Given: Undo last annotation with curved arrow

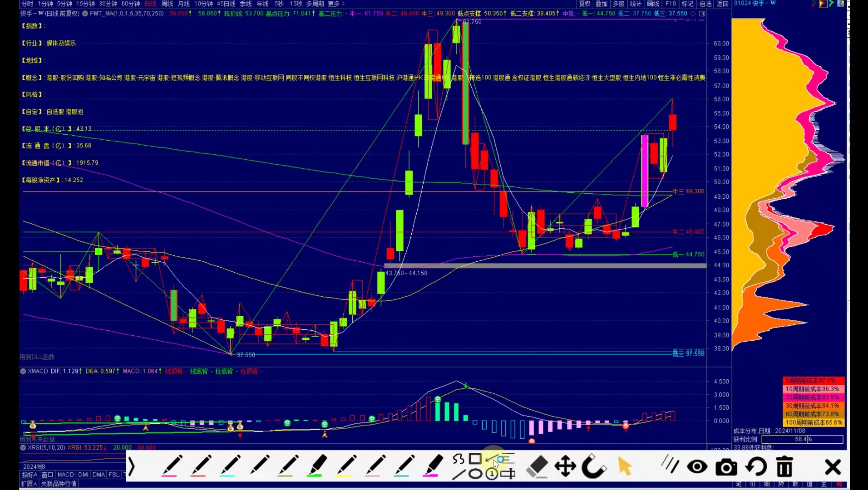Looking at the screenshot, I should tap(756, 466).
